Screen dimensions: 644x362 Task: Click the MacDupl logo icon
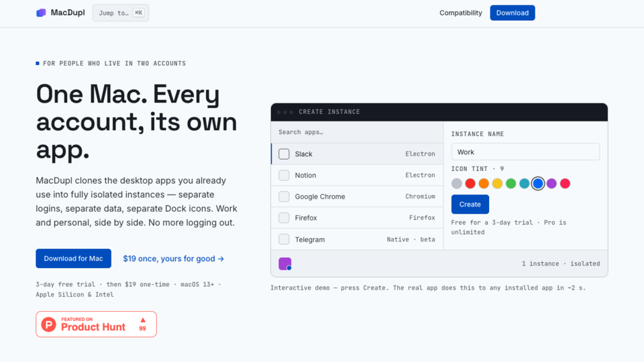41,13
